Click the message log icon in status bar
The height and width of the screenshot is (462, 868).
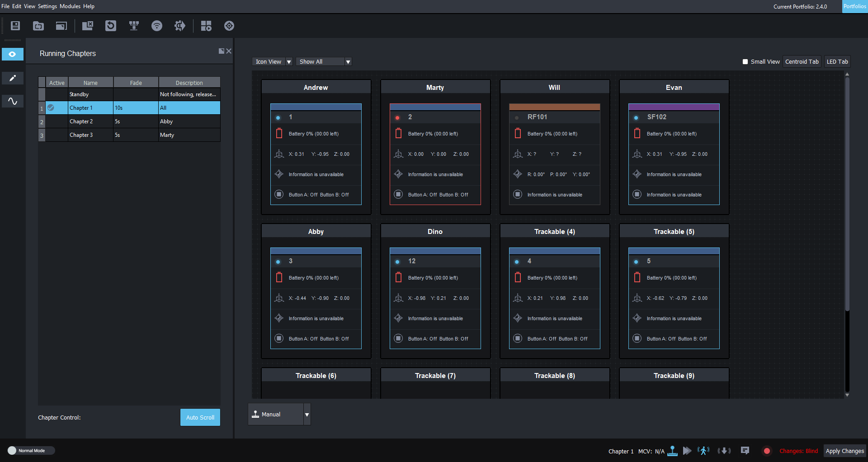pos(745,451)
